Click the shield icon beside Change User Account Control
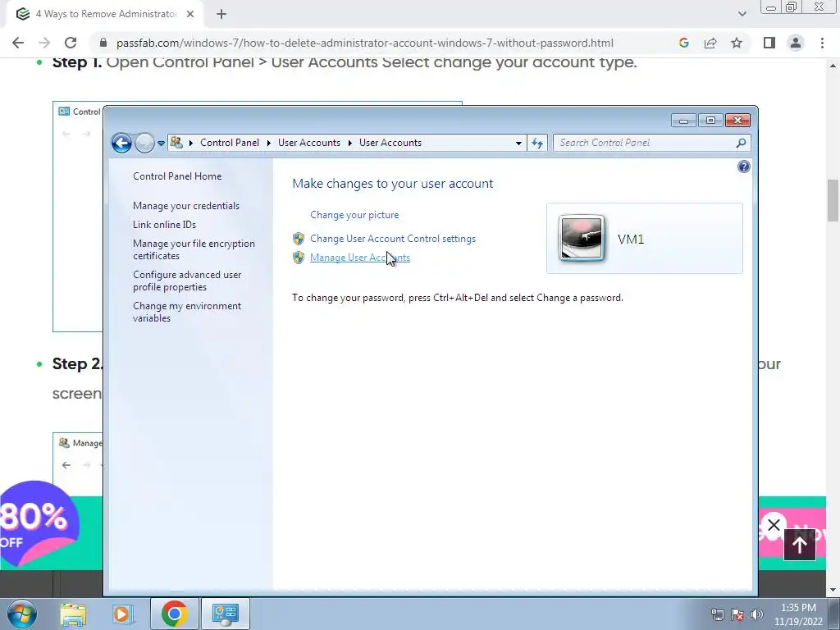Image resolution: width=840 pixels, height=630 pixels. [299, 239]
